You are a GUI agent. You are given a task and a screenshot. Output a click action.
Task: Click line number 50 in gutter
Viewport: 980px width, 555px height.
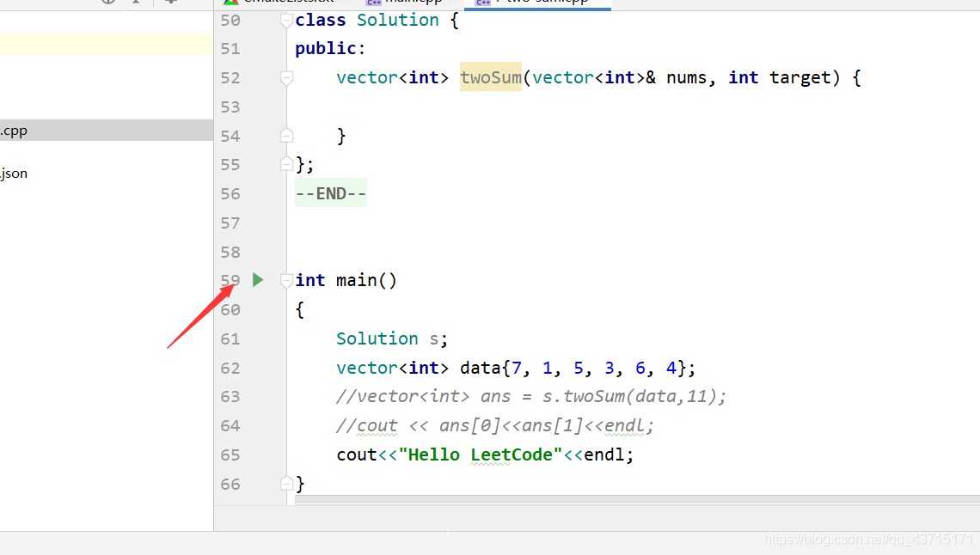click(230, 20)
